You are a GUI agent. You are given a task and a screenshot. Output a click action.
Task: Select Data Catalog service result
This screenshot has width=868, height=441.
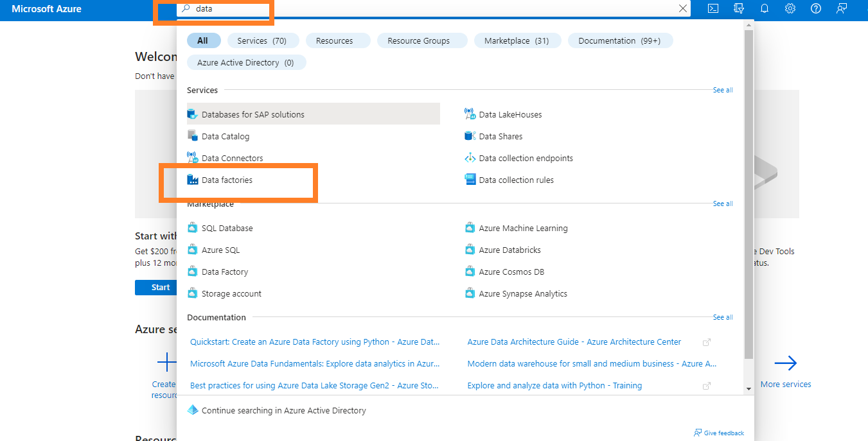point(225,137)
